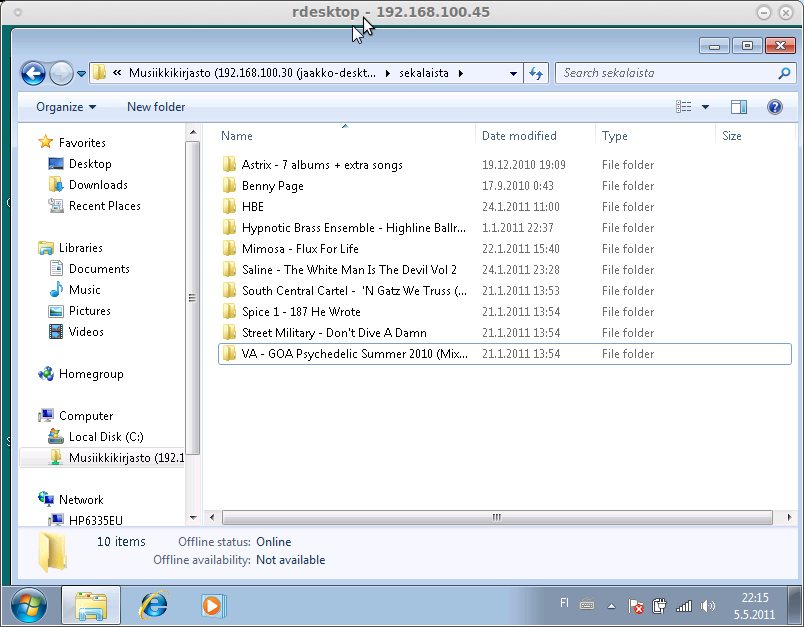Select Hypnotic Brass Ensemble folder icon

(229, 228)
